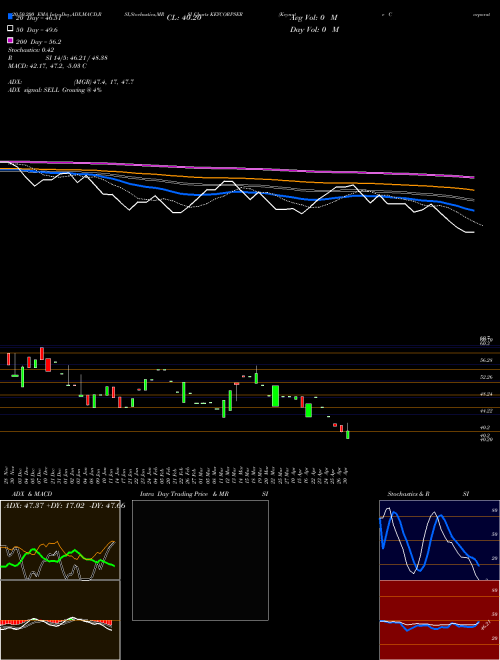Click the magenta 200 Day legend swatch
The height and width of the screenshot is (660, 500).
click(10, 40)
